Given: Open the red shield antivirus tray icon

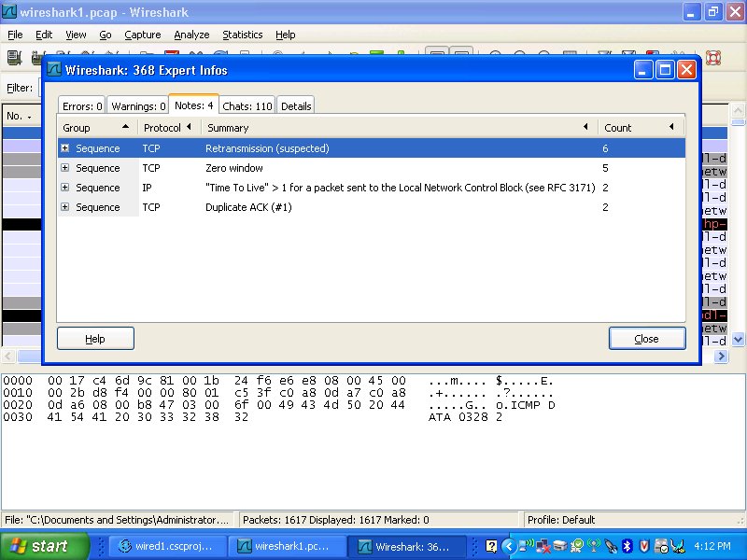Looking at the screenshot, I should point(643,546).
